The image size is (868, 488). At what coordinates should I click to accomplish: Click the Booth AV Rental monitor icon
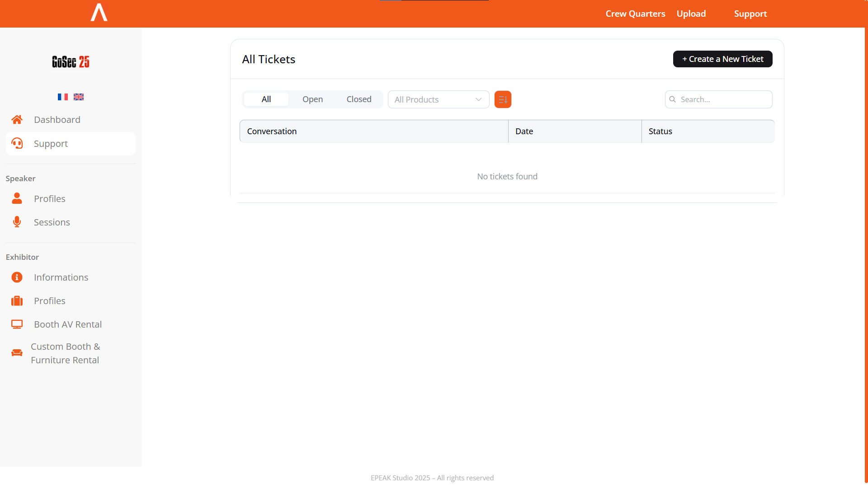[17, 324]
